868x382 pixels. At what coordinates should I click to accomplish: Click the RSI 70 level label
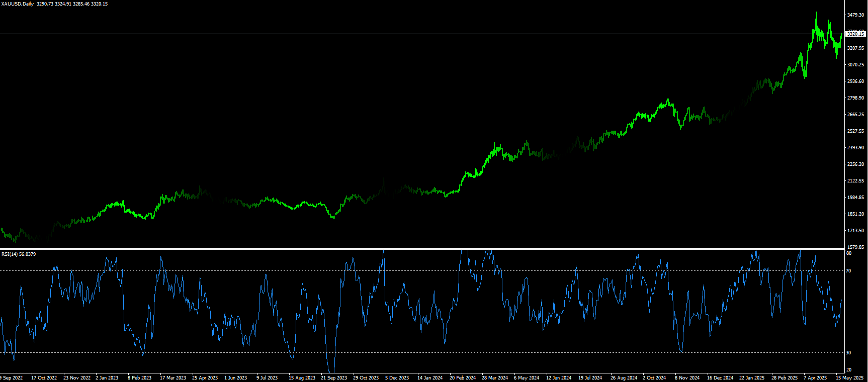click(848, 271)
